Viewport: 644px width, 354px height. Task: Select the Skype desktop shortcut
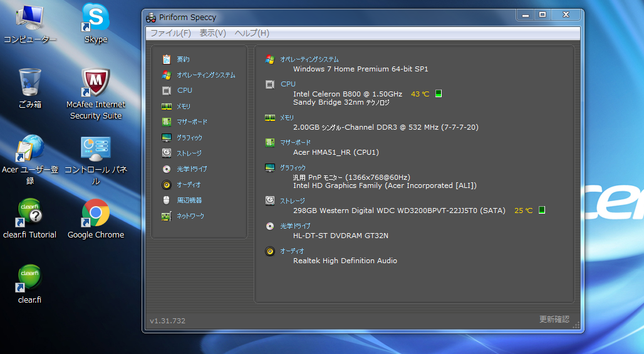(96, 18)
